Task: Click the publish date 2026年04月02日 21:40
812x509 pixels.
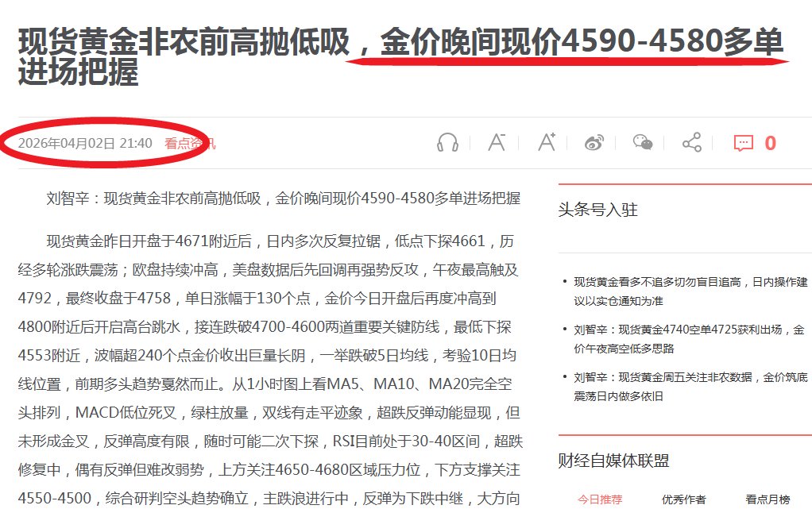Action: coord(85,144)
